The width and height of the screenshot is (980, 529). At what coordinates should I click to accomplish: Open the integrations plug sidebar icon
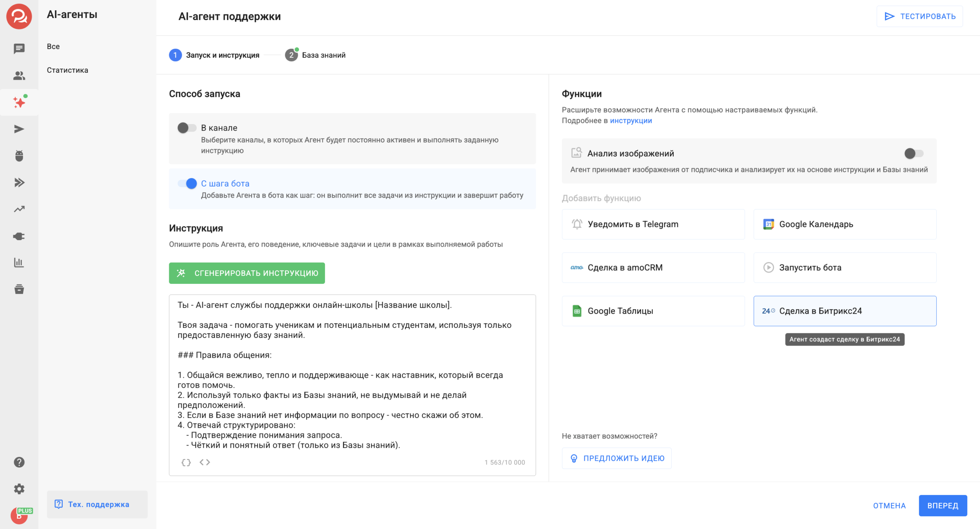point(19,236)
